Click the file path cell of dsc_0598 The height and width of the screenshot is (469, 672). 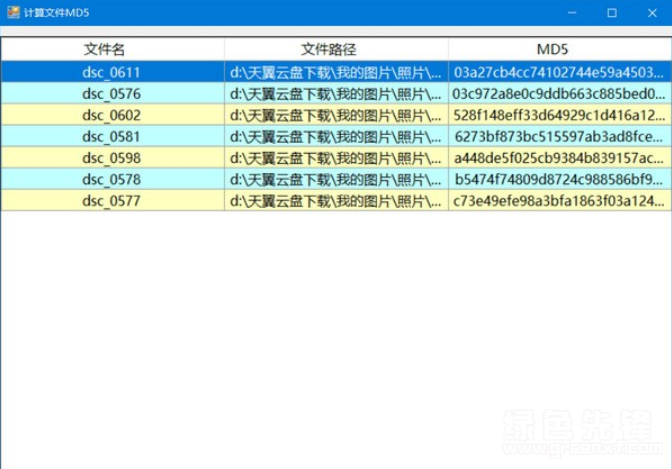tap(336, 158)
